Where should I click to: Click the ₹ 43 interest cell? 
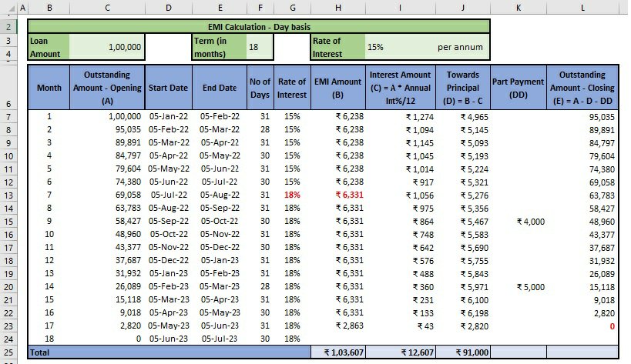coord(425,326)
